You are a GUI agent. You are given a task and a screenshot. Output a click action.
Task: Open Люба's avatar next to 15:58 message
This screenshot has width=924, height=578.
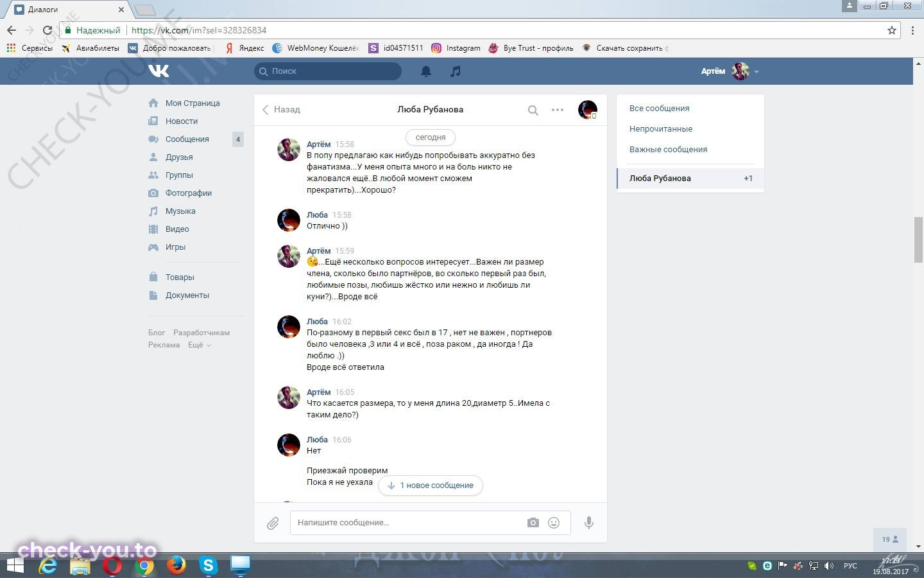(289, 220)
